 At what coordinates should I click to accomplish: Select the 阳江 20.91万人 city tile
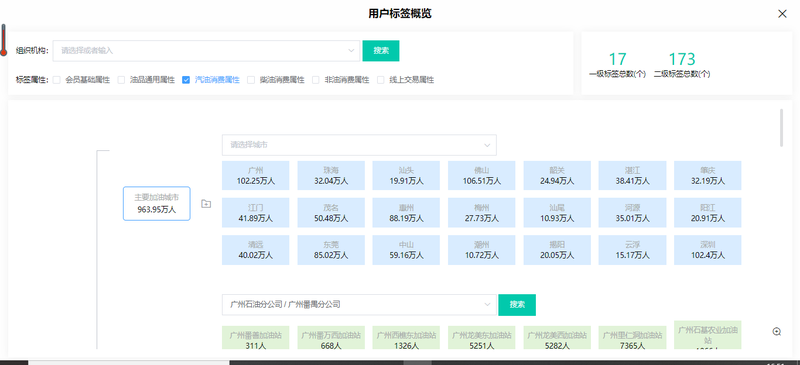[x=708, y=213]
